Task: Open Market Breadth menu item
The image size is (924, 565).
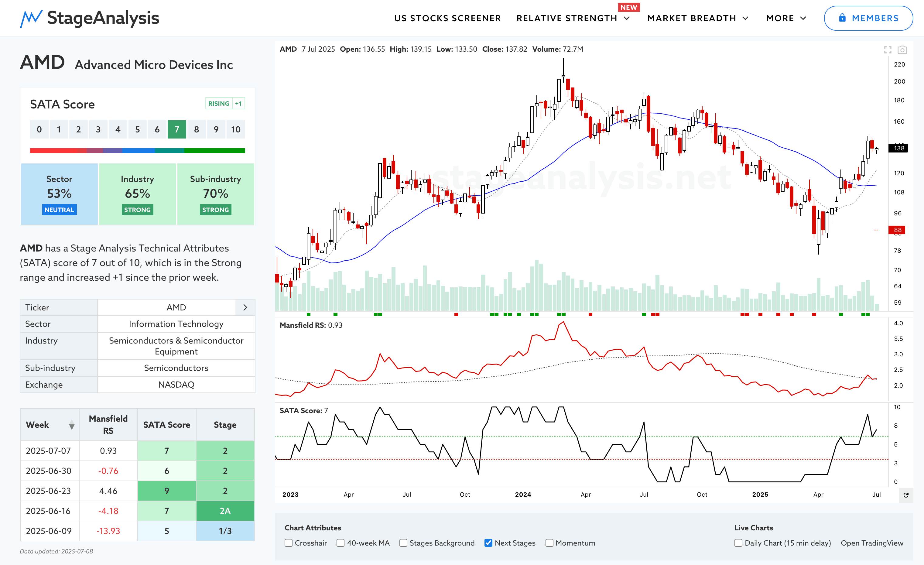Action: coord(692,18)
